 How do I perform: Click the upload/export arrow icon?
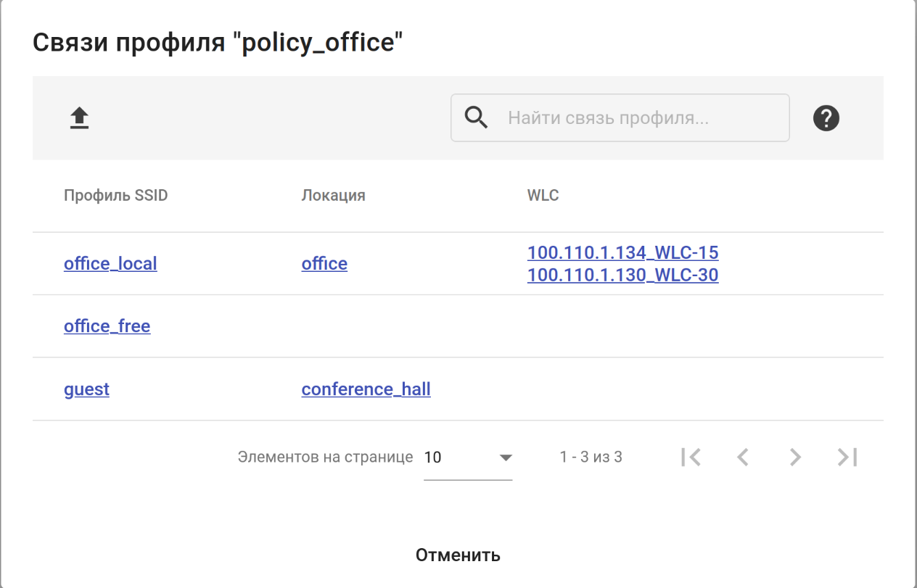tap(79, 118)
